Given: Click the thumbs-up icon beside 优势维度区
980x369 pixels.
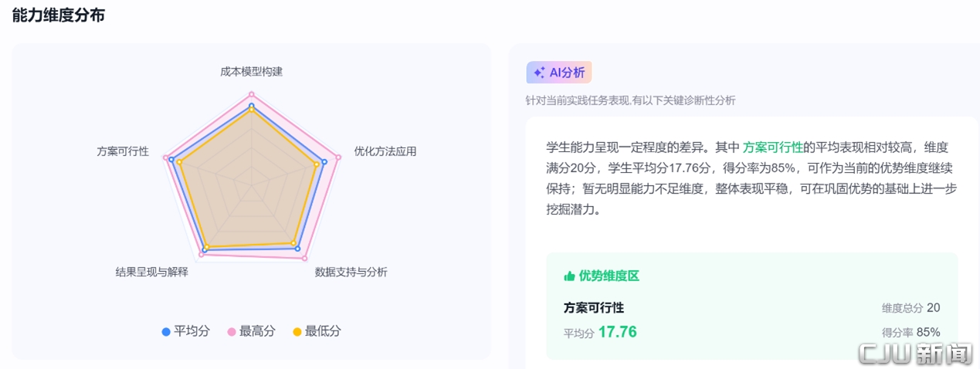Looking at the screenshot, I should tap(570, 276).
